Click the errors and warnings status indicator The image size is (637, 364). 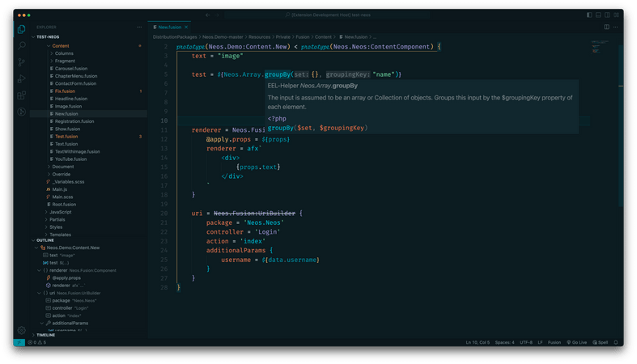click(36, 342)
